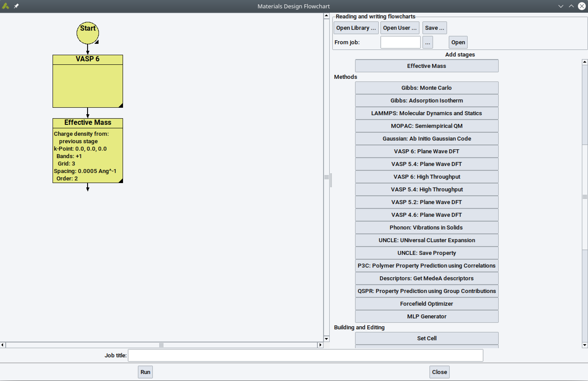Click the flowchart scroll left arrow
The height and width of the screenshot is (381, 588).
pos(2,345)
